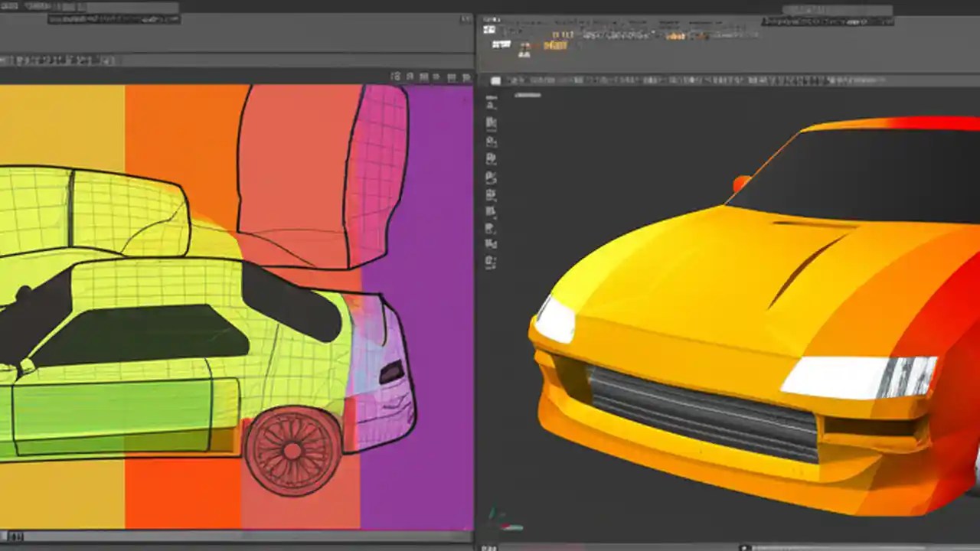Click the address bar entry at the top left
Viewport: 980px width, 551px height.
click(113, 19)
